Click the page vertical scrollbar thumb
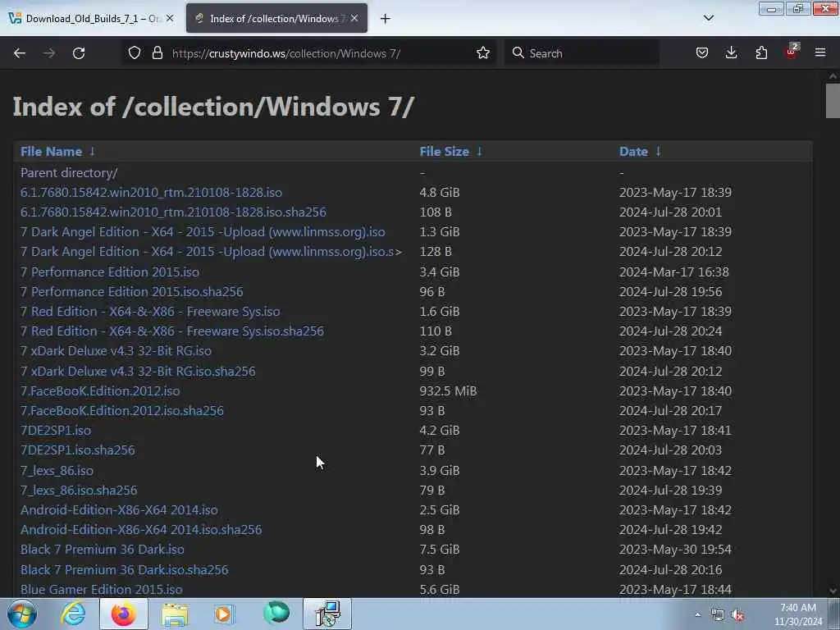The image size is (840, 630). click(833, 100)
